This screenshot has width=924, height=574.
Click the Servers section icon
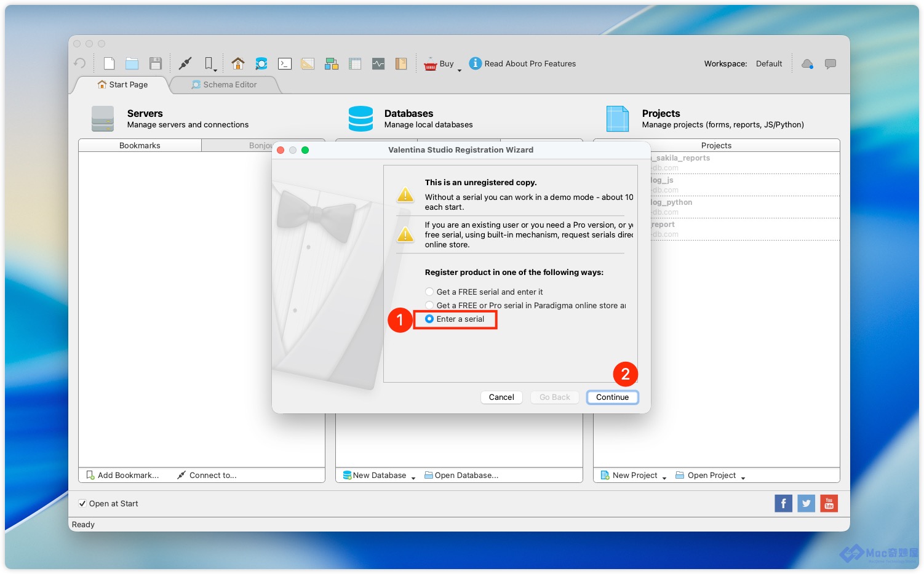click(103, 119)
